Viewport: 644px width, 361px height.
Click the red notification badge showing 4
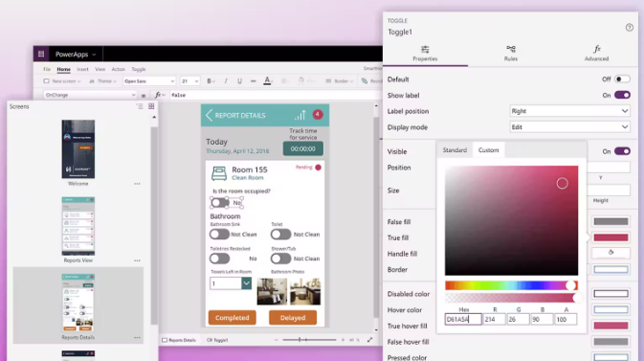[318, 114]
